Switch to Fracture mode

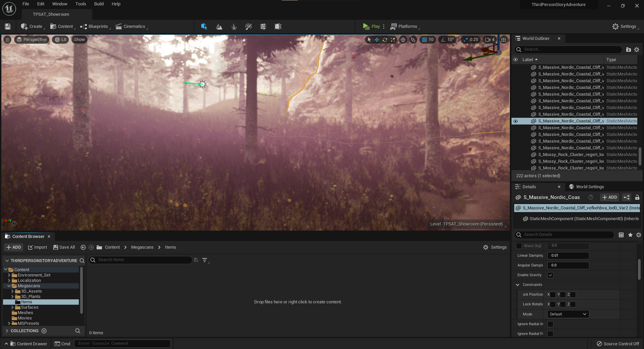263,27
